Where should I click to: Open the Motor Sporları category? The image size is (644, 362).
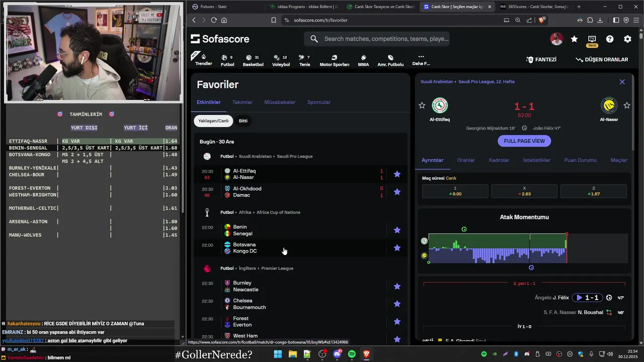pyautogui.click(x=334, y=60)
